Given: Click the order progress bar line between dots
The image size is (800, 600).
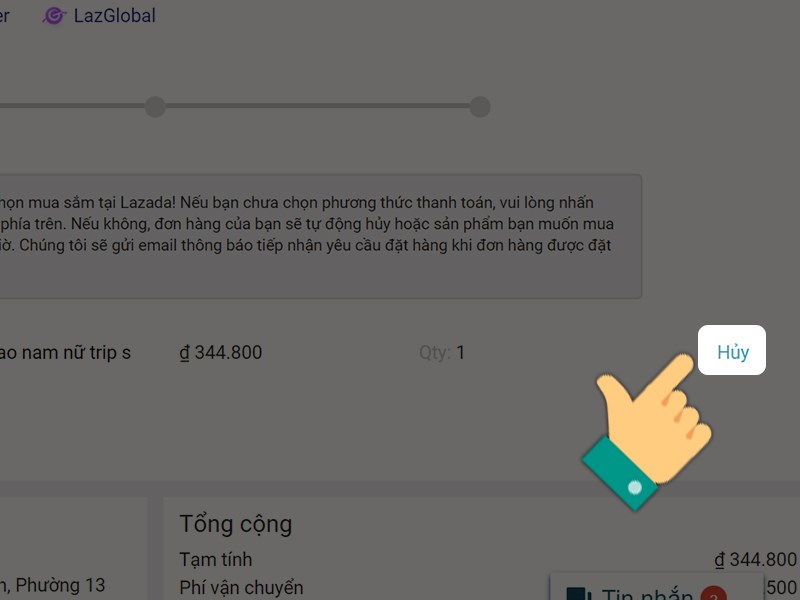Looking at the screenshot, I should click(317, 106).
